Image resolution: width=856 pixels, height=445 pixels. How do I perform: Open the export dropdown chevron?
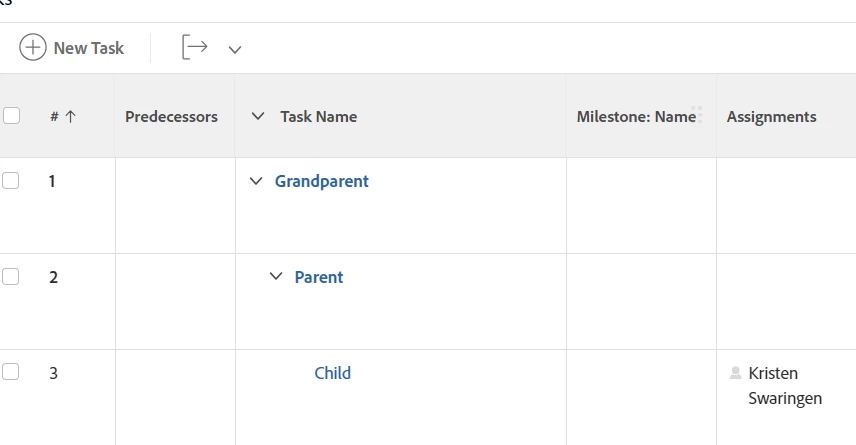point(235,49)
